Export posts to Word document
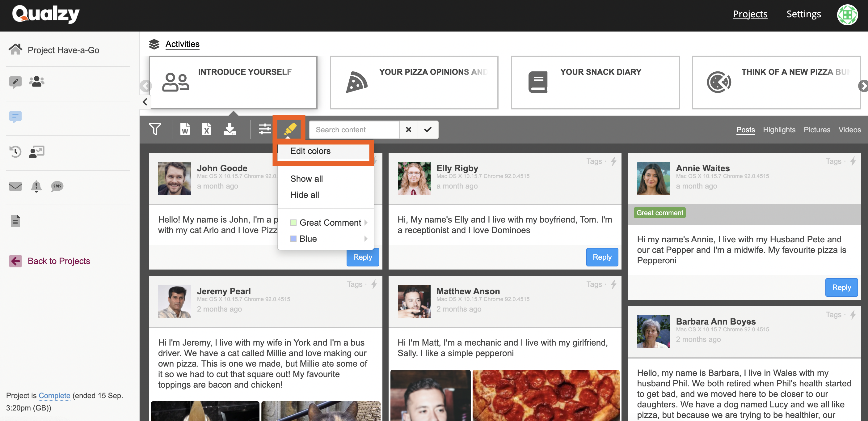This screenshot has width=868, height=421. point(185,130)
